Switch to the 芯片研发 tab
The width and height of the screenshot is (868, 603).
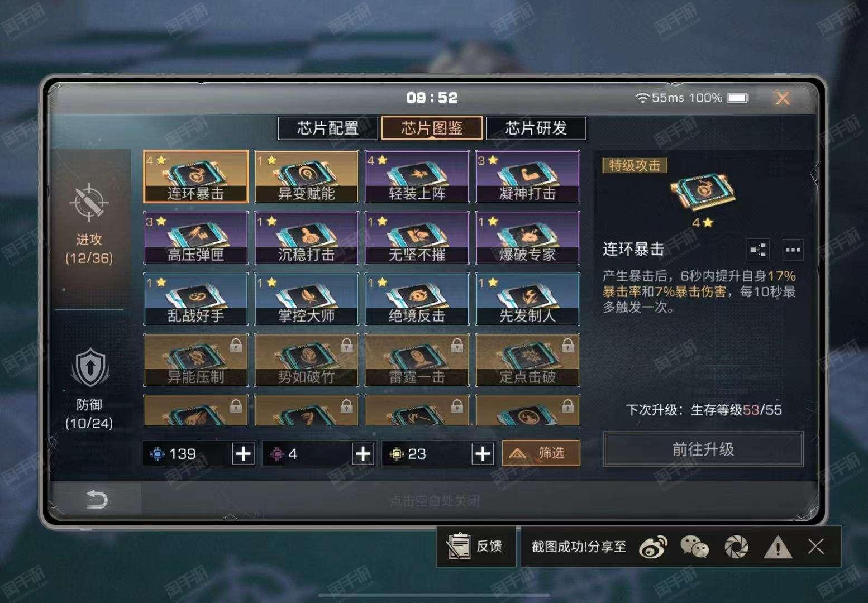pos(536,128)
